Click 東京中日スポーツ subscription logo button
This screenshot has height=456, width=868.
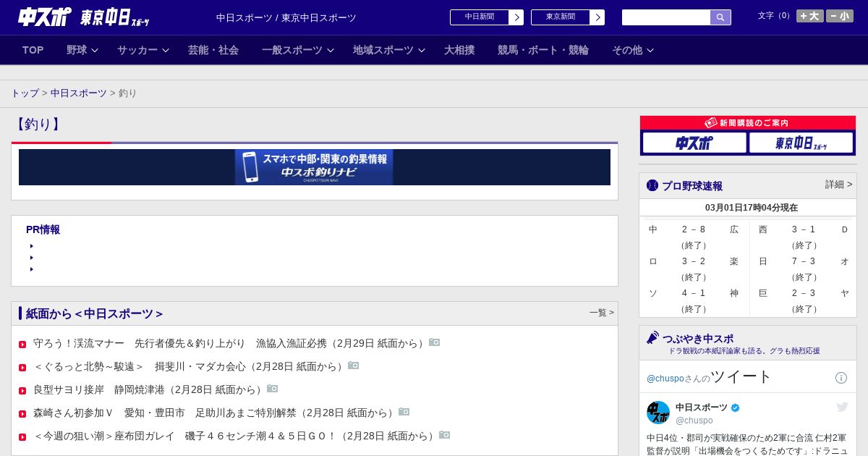coord(801,143)
